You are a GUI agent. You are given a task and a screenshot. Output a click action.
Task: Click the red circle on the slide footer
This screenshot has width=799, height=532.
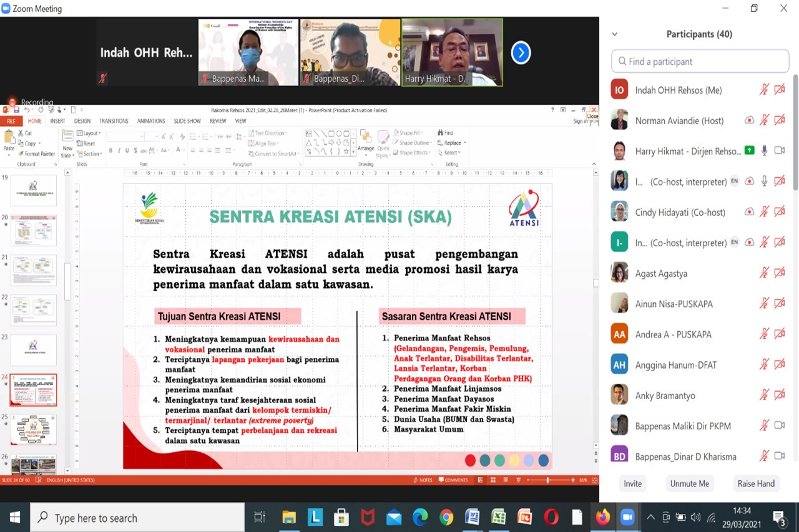(x=470, y=460)
